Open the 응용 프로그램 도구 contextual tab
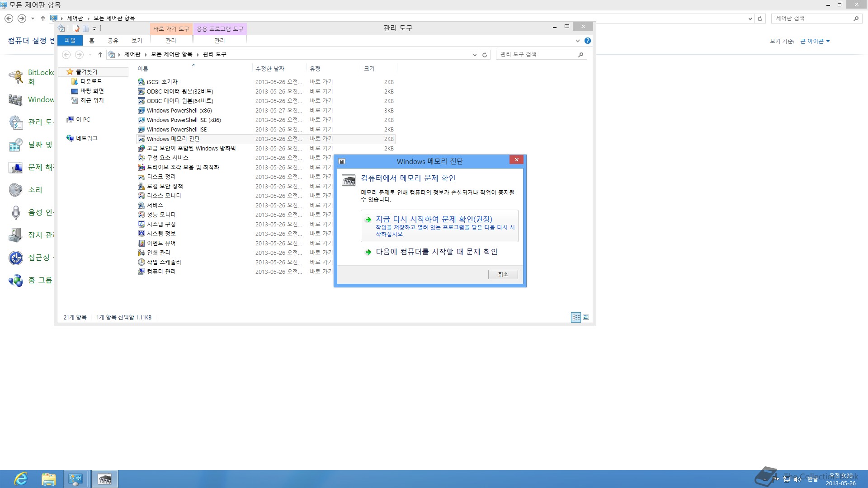Screen dimensions: 868x488 pos(220,28)
